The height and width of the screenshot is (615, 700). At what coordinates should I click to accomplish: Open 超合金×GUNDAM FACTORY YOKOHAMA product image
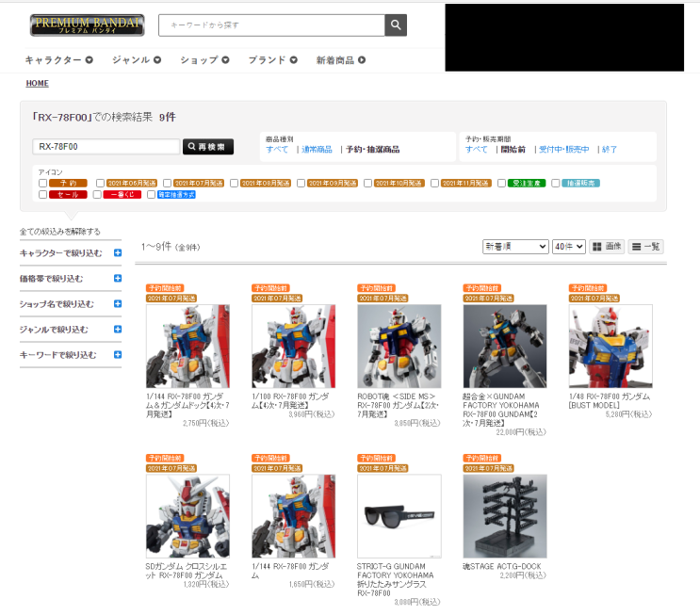(505, 347)
